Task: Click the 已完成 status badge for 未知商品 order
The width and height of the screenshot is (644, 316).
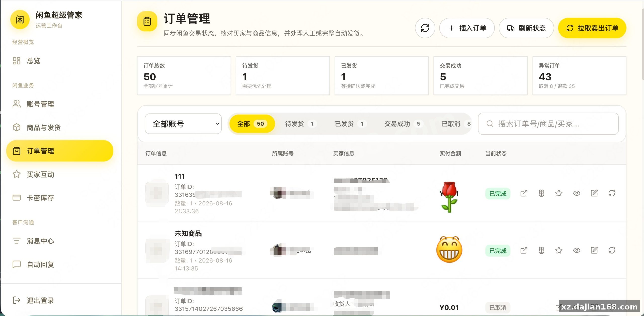Action: [x=498, y=251]
